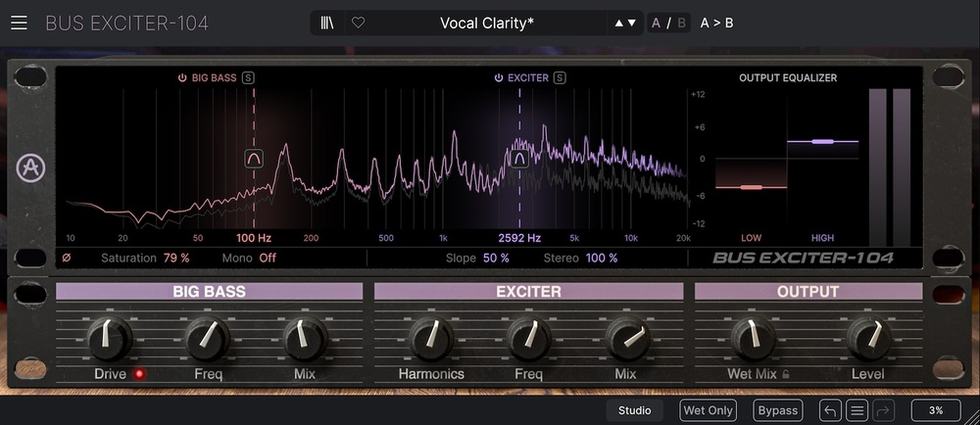The height and width of the screenshot is (425, 980).
Task: Select next preset with down arrow
Action: pos(632,24)
